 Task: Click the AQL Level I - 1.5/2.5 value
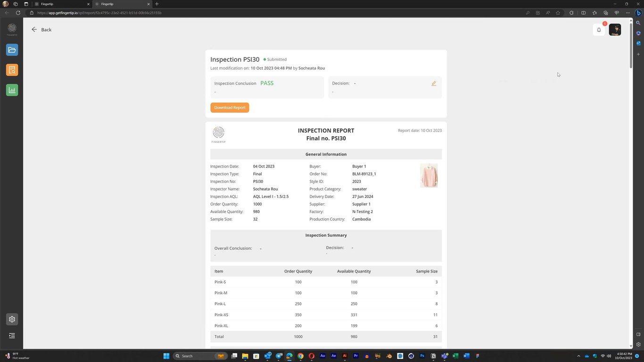[x=271, y=197]
